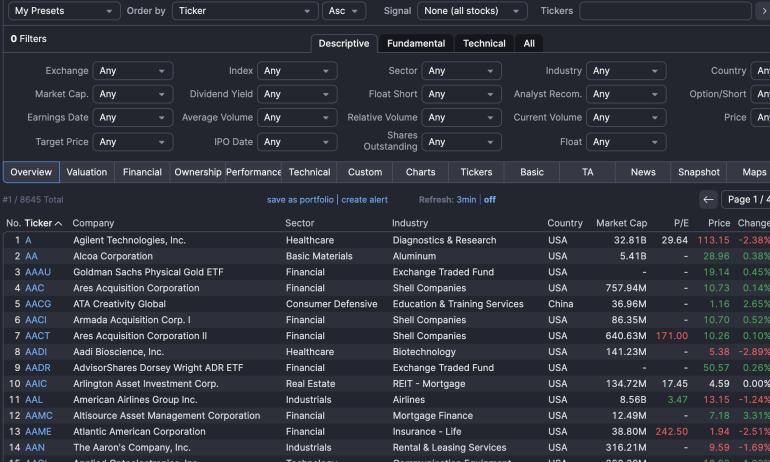Sort by the Ticker column header
The height and width of the screenshot is (462, 770).
click(38, 223)
